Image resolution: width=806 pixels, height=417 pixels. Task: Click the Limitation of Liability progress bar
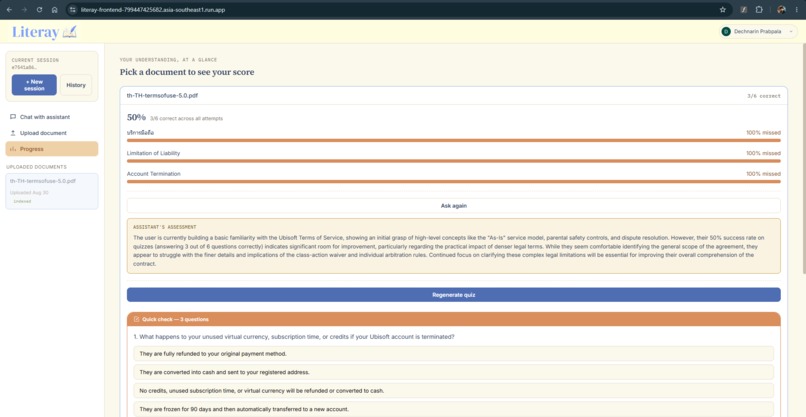pyautogui.click(x=453, y=161)
